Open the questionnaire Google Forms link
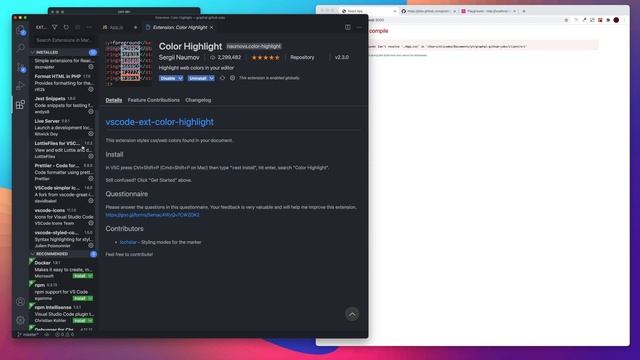This screenshot has height=360, width=640. pos(153,215)
